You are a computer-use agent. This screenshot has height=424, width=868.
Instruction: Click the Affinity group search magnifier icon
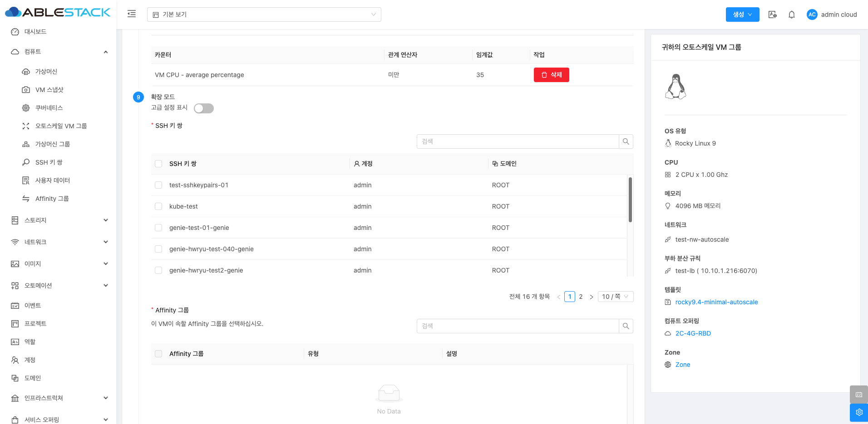[x=626, y=326]
